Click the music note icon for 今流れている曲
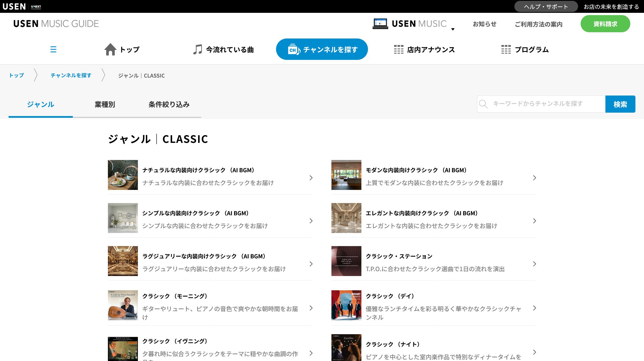Viewport: 644px width, 361px height. pos(198,49)
